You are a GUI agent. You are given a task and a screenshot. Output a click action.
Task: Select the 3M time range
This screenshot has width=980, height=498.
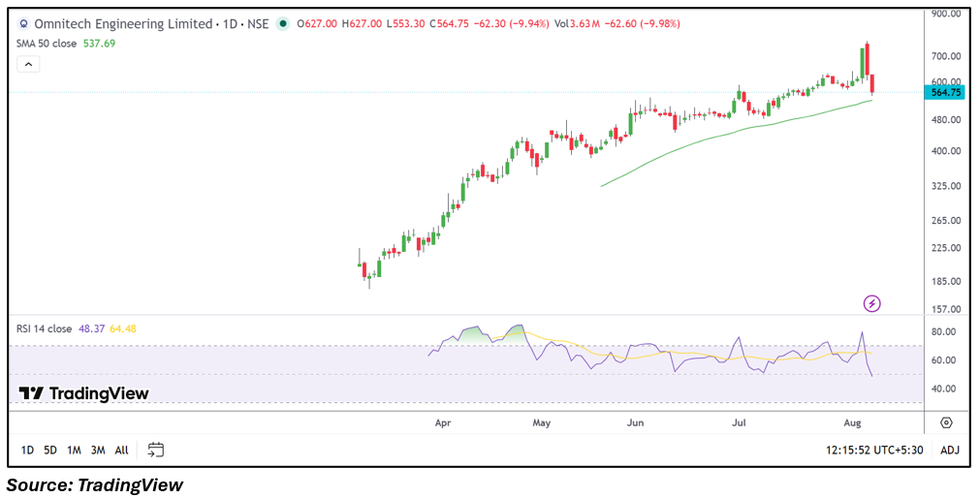[x=98, y=450]
